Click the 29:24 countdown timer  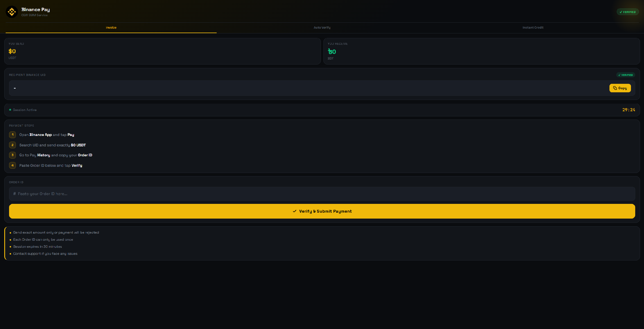click(x=629, y=110)
